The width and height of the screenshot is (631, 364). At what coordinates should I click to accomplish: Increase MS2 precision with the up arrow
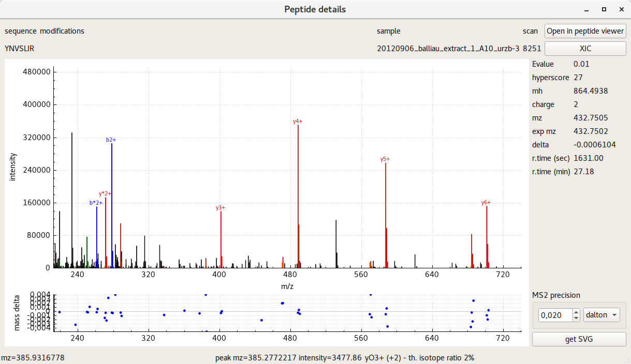(x=576, y=312)
